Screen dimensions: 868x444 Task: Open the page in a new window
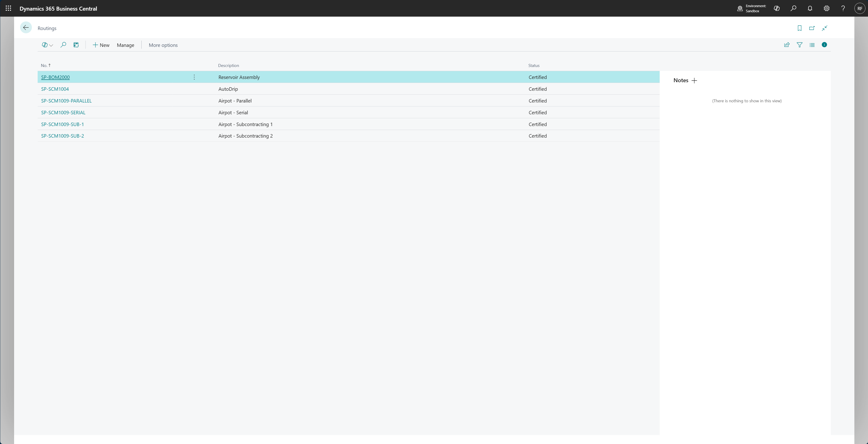coord(812,28)
